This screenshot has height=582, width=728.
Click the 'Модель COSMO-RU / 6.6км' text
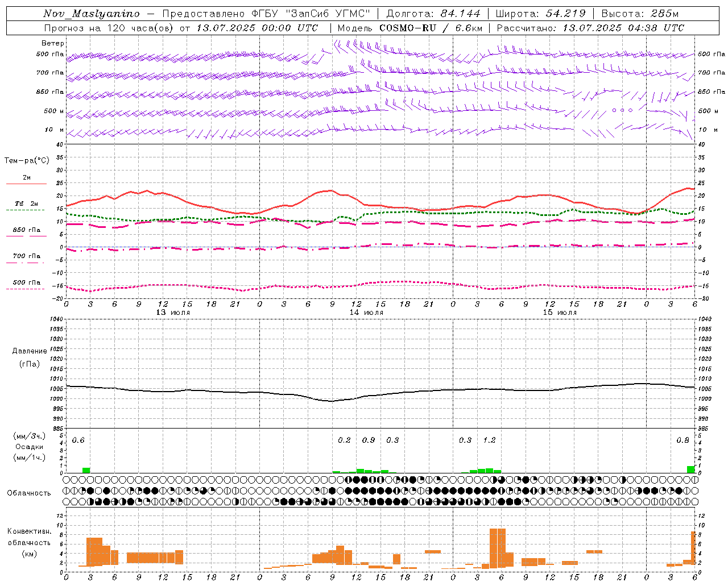[410, 28]
